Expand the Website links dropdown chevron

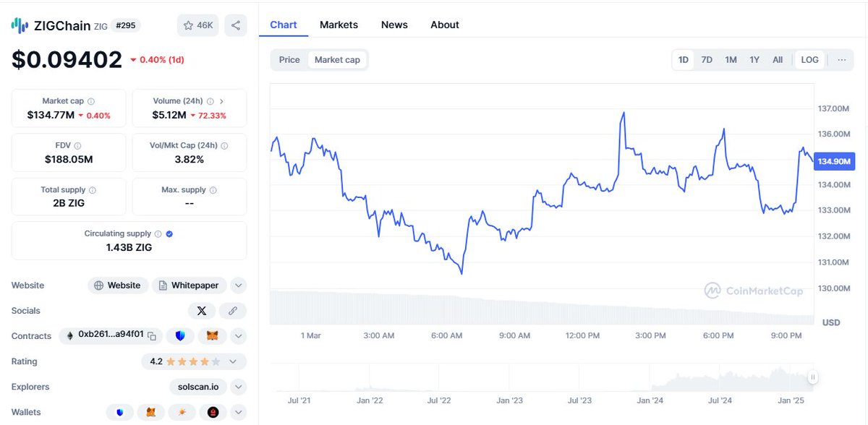pos(239,286)
